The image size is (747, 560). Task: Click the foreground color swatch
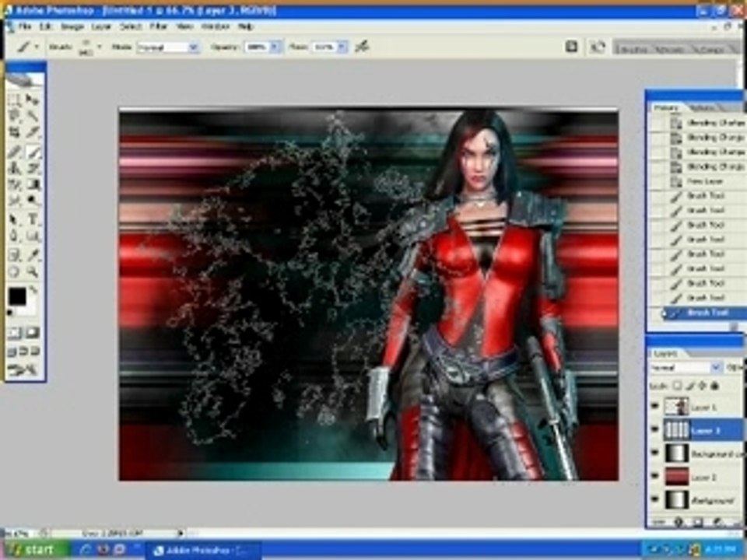click(17, 296)
